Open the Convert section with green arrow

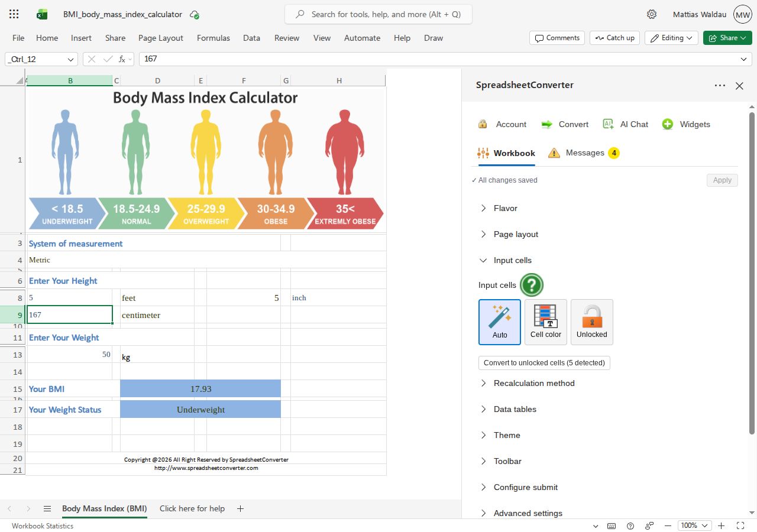(x=565, y=124)
